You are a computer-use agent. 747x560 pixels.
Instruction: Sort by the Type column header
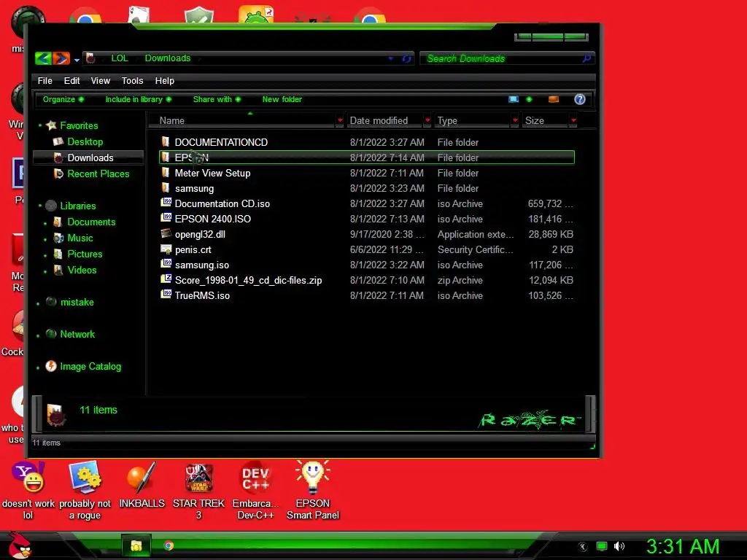(447, 120)
